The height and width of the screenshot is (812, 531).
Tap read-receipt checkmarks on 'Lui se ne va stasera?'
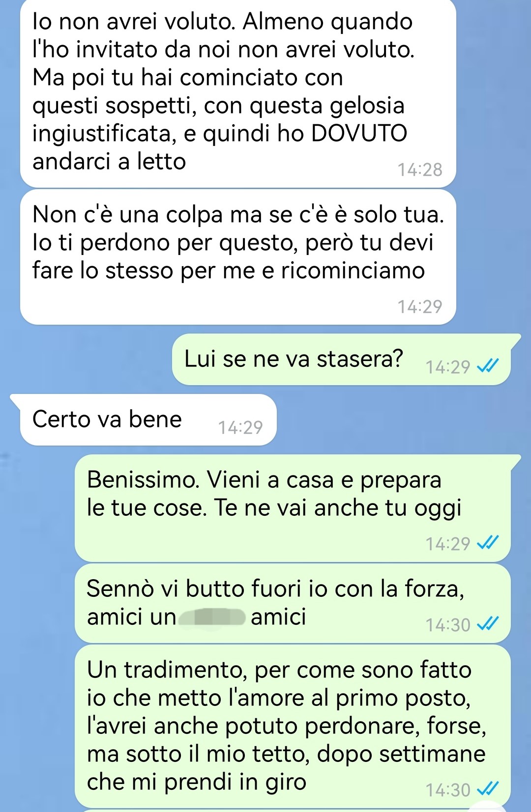pos(488,366)
